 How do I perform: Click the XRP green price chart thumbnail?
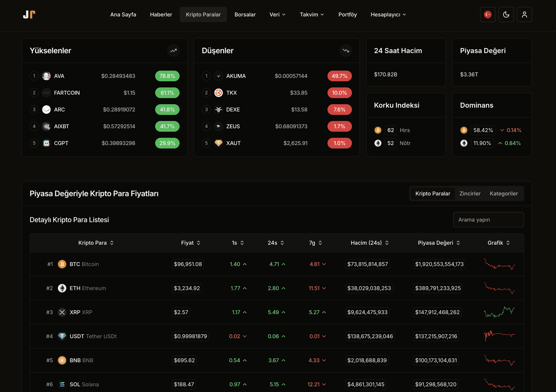(x=499, y=312)
